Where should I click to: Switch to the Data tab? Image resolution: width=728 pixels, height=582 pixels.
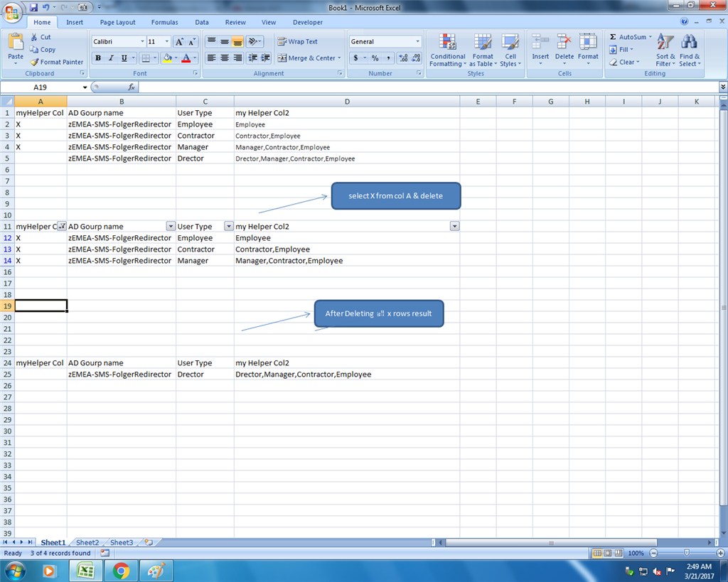201,22
